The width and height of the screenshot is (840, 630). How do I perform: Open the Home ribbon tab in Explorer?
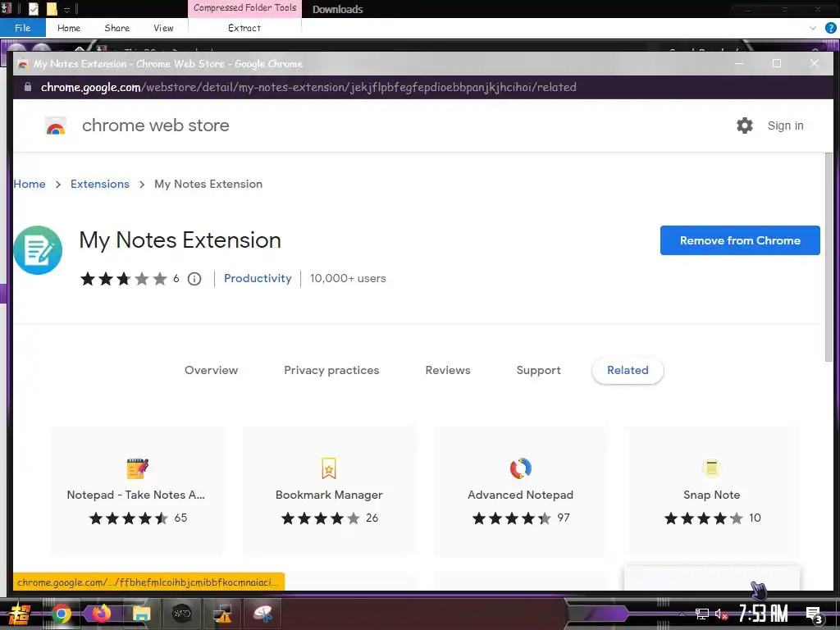click(69, 28)
